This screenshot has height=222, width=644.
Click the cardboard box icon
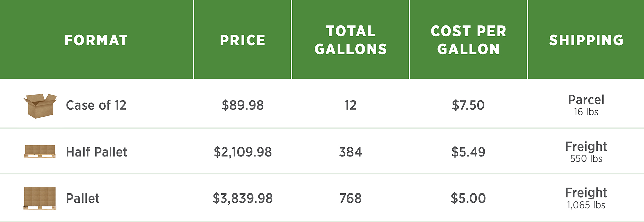[40, 106]
